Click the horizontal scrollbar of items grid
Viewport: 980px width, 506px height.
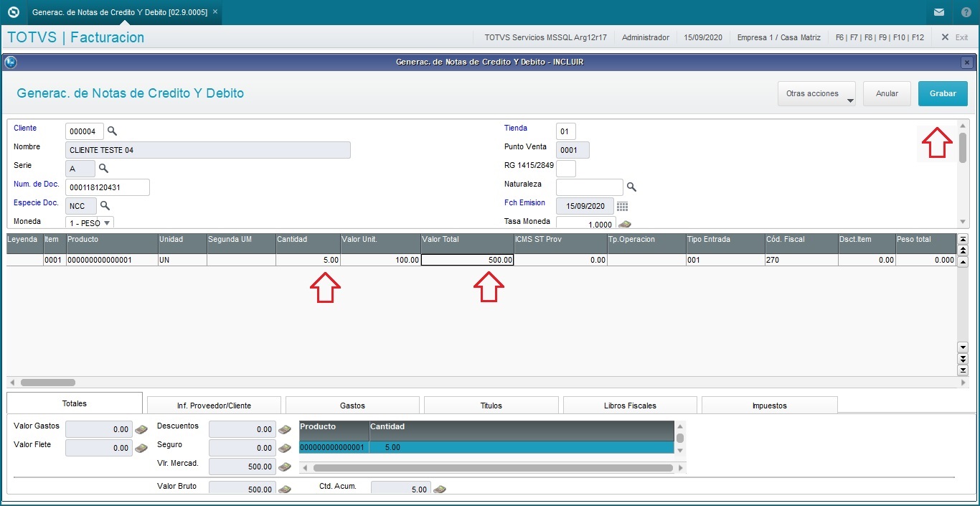point(48,383)
